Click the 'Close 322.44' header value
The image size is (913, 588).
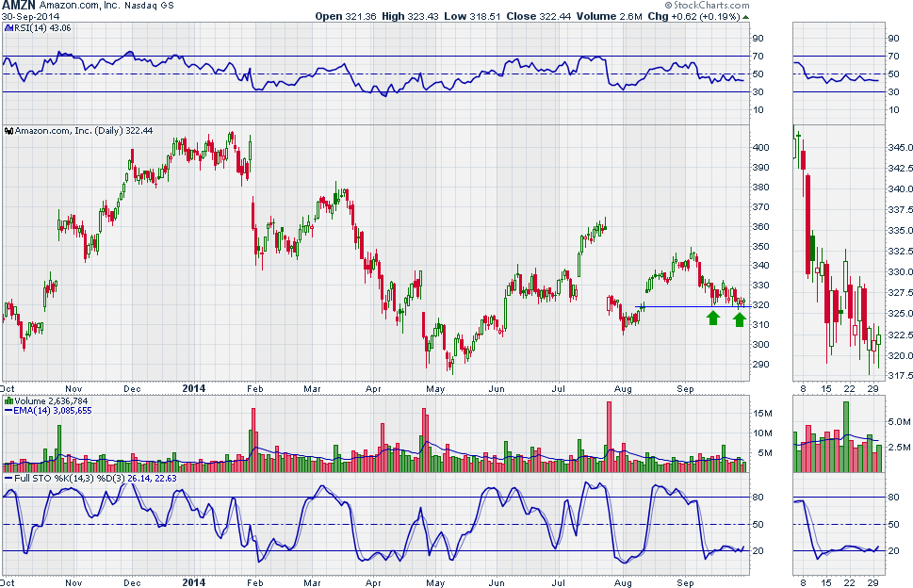538,16
